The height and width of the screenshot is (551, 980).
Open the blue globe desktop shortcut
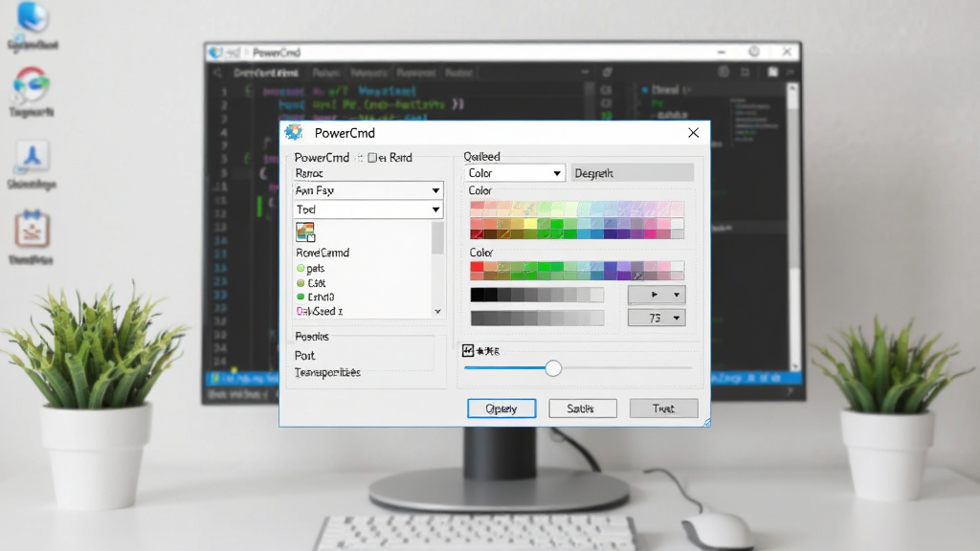[x=33, y=17]
